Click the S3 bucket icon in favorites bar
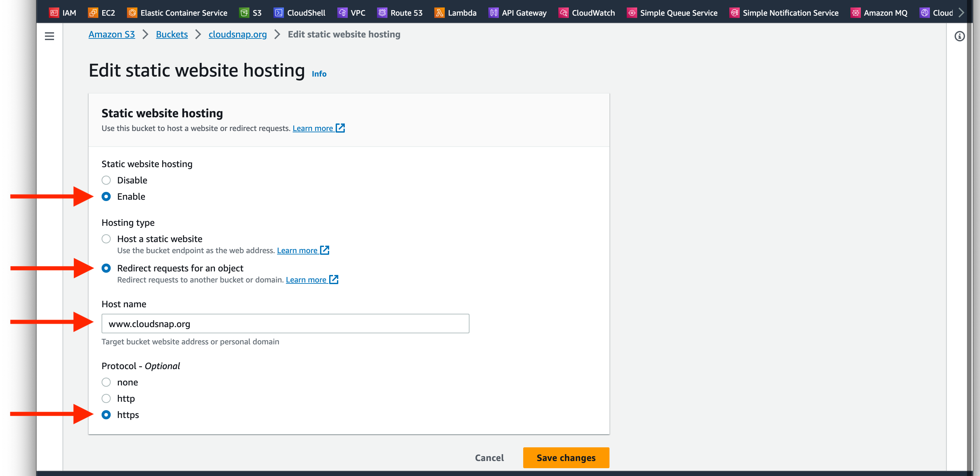Viewport: 980px width, 476px height. [244, 13]
